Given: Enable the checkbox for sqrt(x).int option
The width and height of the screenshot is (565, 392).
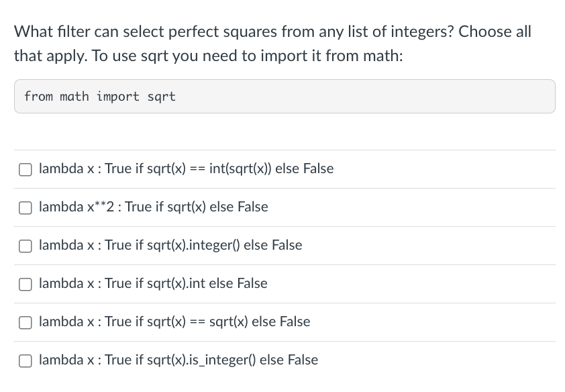Looking at the screenshot, I should click(x=25, y=284).
